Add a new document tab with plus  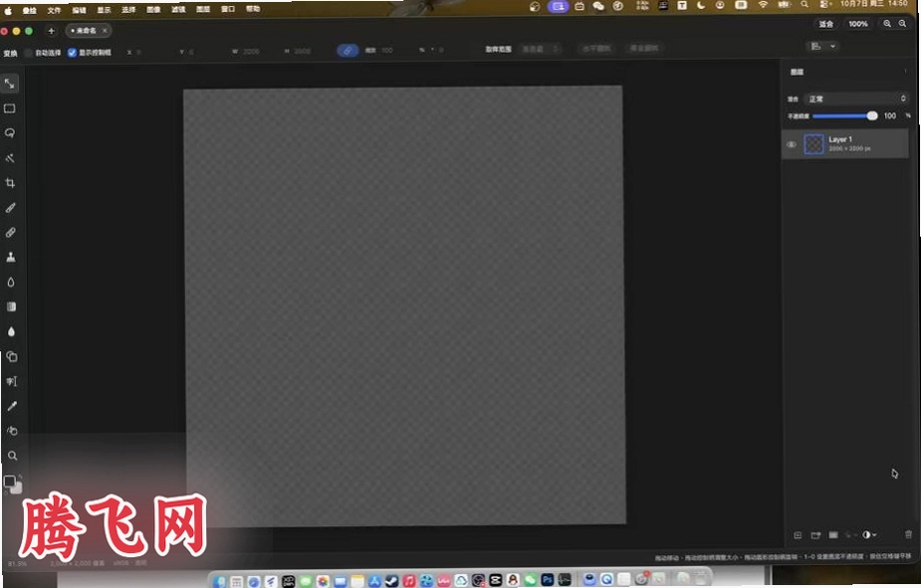pyautogui.click(x=51, y=31)
